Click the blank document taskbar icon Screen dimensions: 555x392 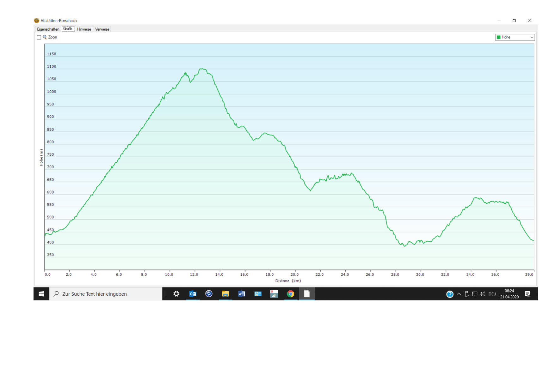click(307, 294)
